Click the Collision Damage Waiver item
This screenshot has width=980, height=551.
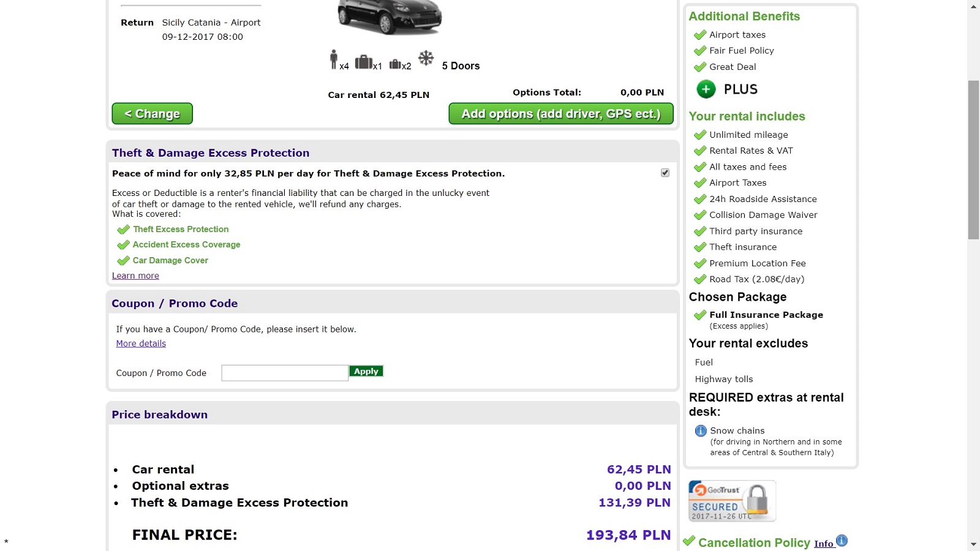tap(763, 215)
